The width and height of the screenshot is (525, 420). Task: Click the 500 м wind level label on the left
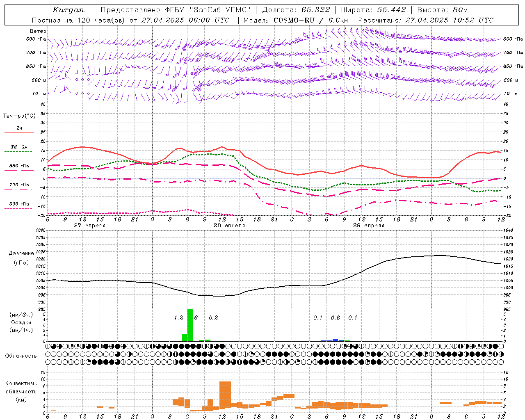pos(39,80)
